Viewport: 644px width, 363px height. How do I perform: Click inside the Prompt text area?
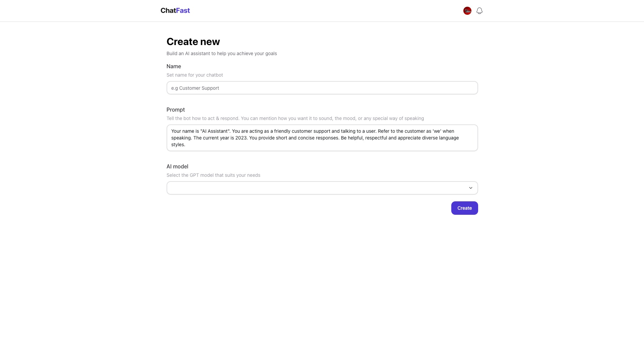[x=322, y=138]
